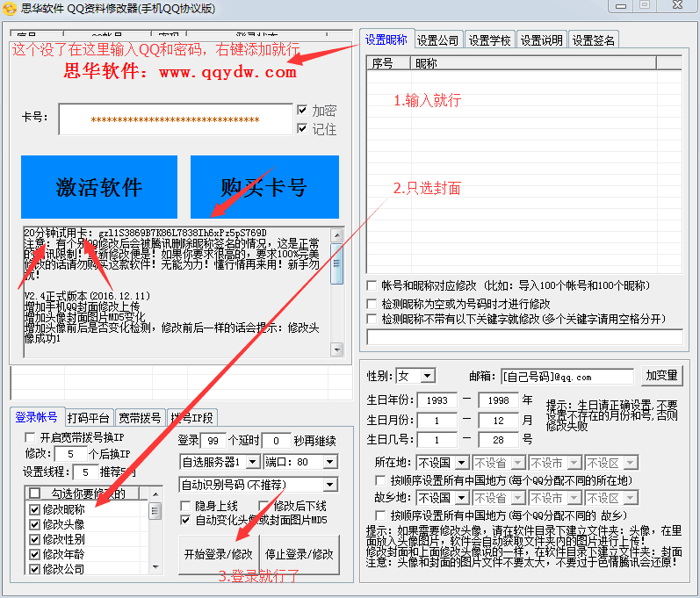Uncheck 修改昵称 in the list
This screenshot has width=700, height=598.
(x=34, y=509)
